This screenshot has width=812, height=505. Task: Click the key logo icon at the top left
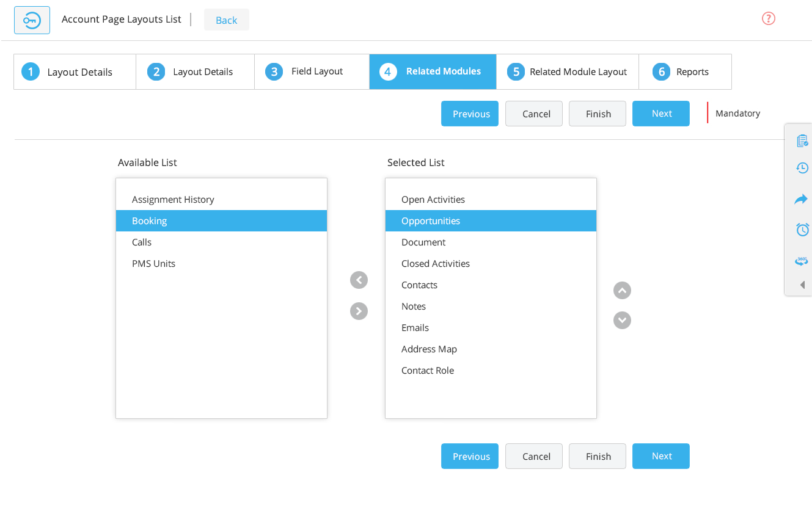32,20
